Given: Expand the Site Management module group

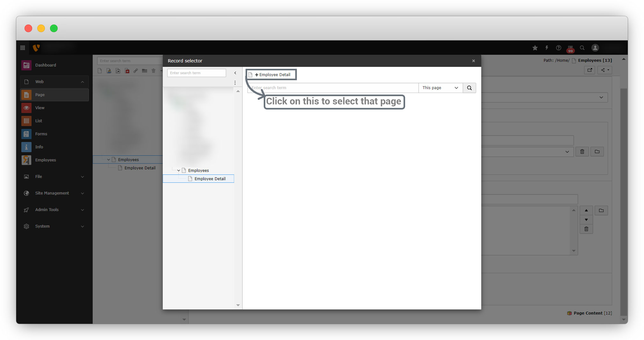Looking at the screenshot, I should point(82,193).
